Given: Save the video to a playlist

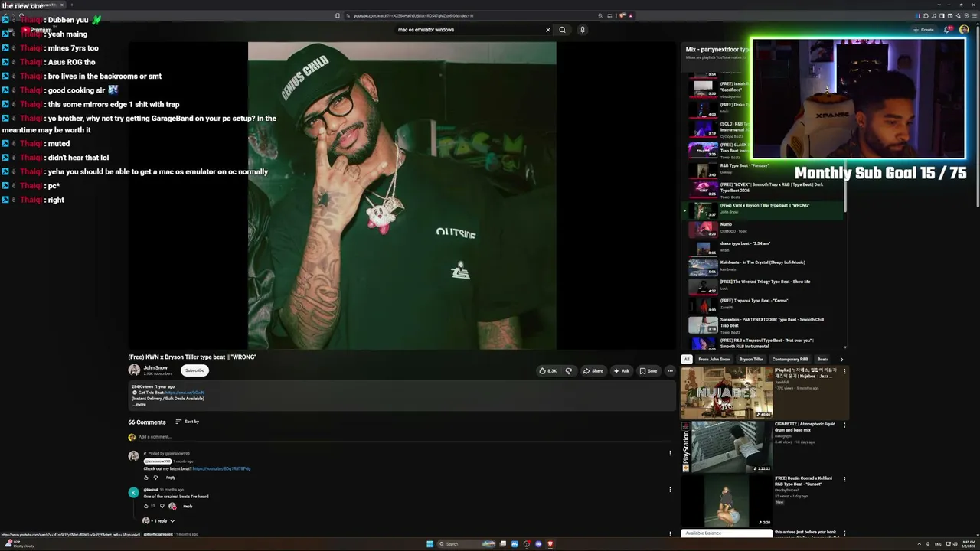Looking at the screenshot, I should click(x=648, y=371).
